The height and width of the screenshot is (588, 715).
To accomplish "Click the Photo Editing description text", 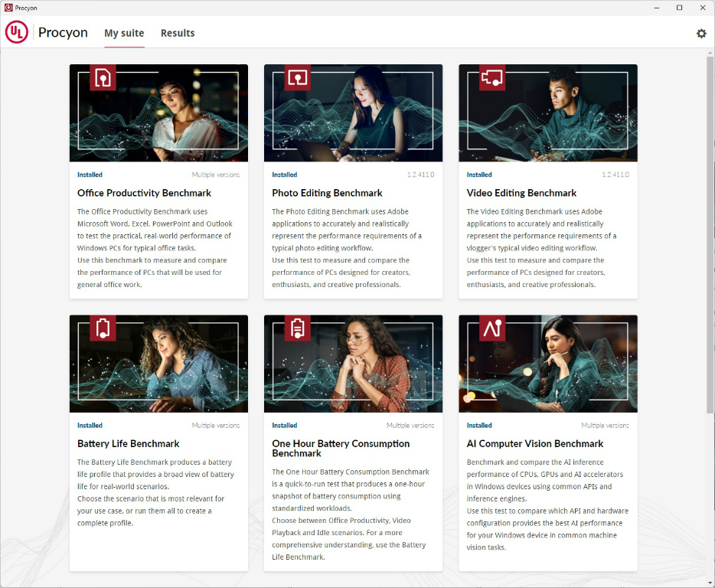I will click(x=347, y=248).
